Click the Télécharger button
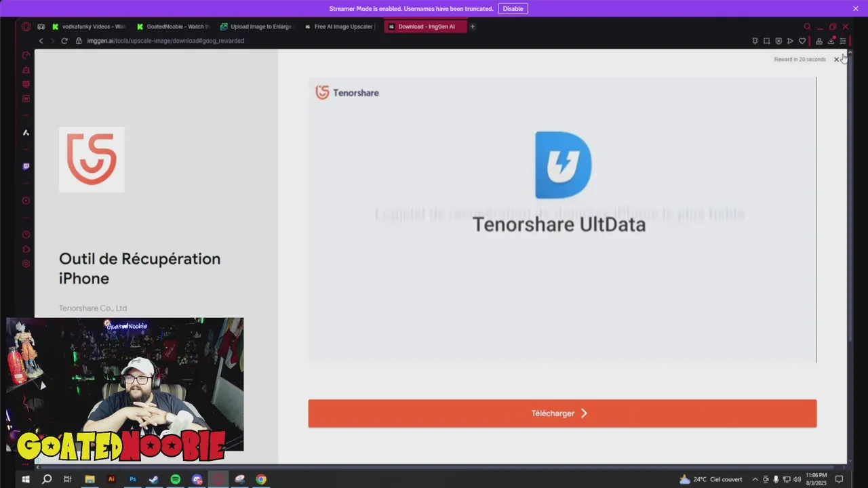 [x=562, y=413]
